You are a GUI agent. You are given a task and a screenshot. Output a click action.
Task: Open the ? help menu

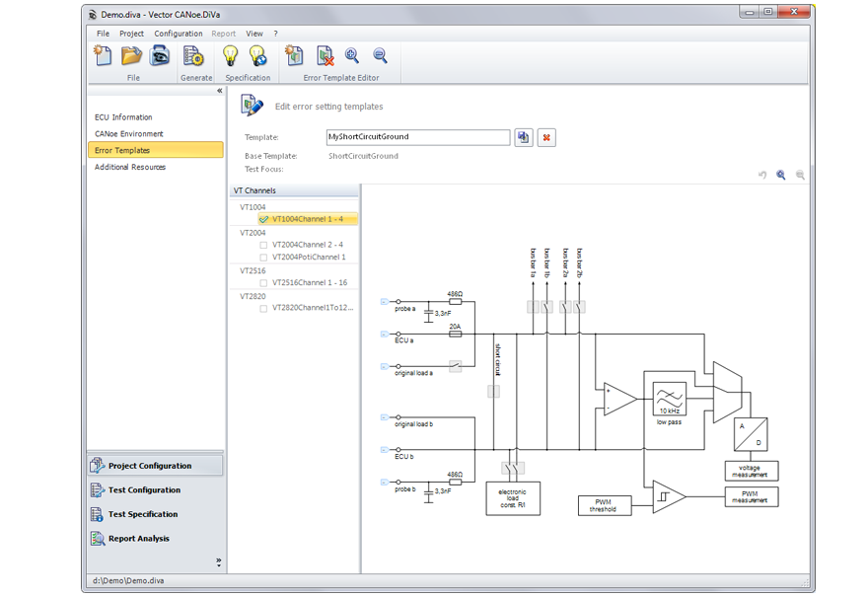click(x=275, y=34)
